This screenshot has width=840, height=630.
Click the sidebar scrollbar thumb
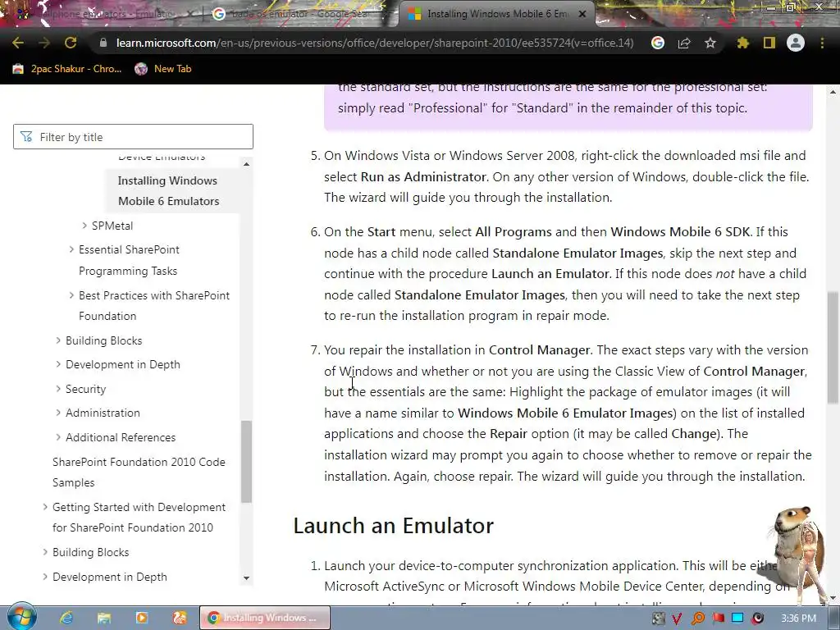click(x=246, y=461)
